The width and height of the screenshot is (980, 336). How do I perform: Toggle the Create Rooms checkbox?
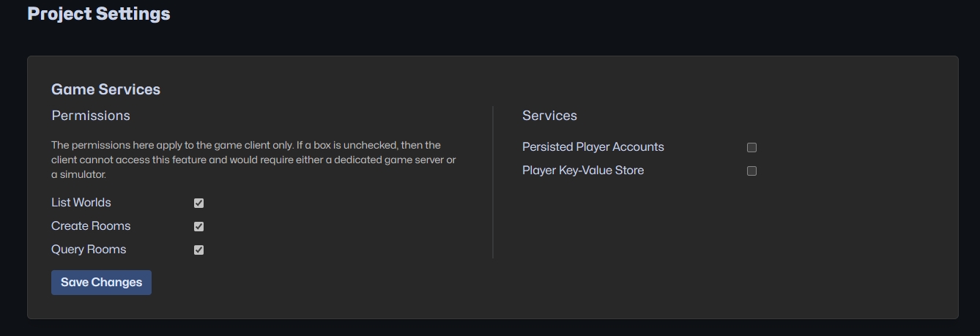pos(198,226)
